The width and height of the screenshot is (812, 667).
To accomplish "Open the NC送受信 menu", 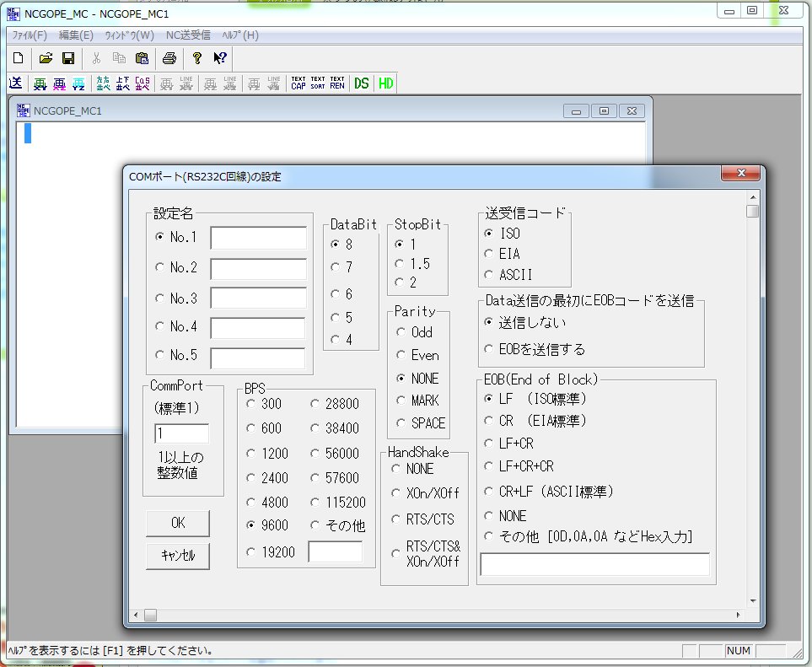I will pos(187,35).
